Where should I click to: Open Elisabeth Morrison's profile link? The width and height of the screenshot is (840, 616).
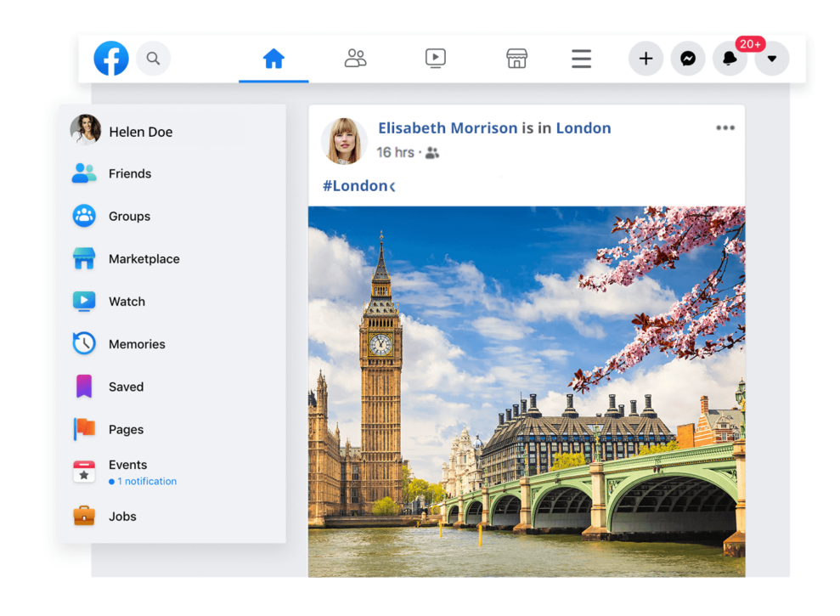tap(448, 128)
